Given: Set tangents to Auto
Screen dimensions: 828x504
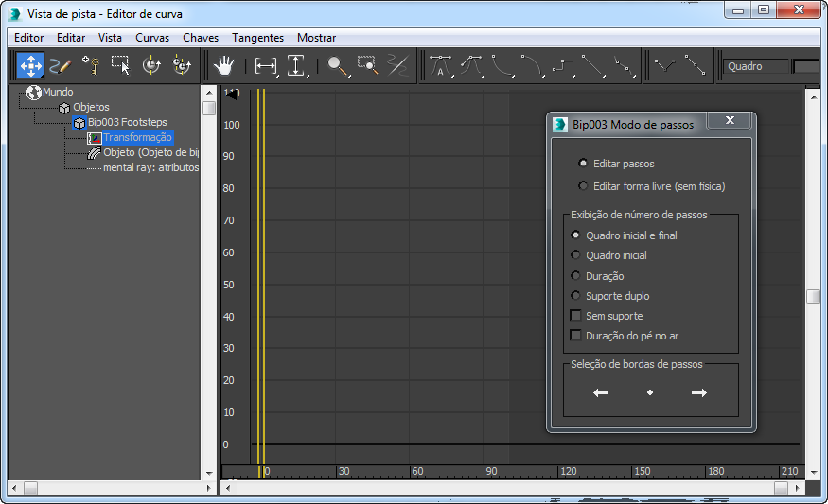Looking at the screenshot, I should click(441, 66).
